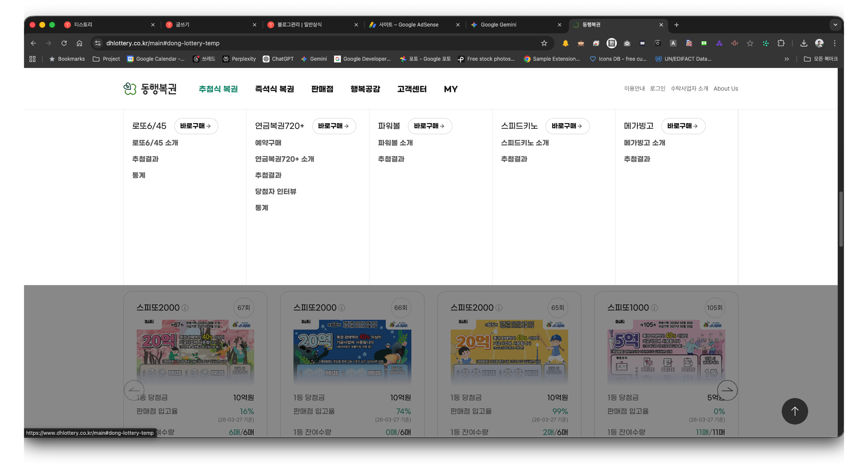Screen dimensions: 868x469
Task: Open the 파워볼 소개 link
Action: [x=396, y=143]
